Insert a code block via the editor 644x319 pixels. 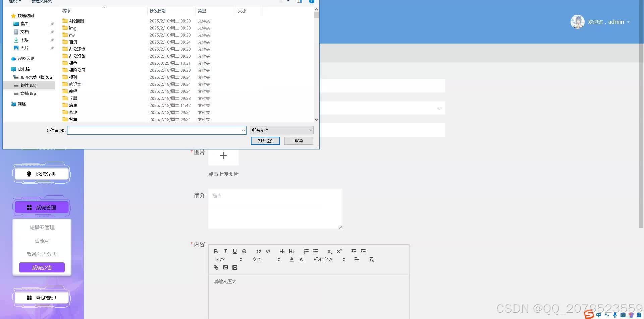[268, 251]
